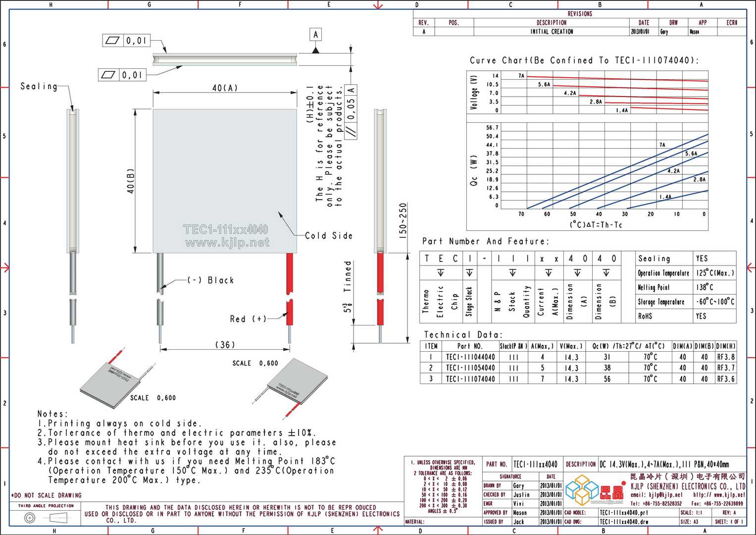Click the Qc value 56 in table

pos(607,379)
